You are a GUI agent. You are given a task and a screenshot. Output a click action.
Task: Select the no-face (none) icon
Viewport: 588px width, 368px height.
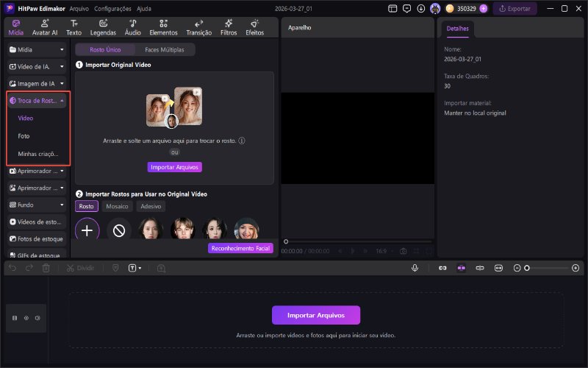(119, 230)
